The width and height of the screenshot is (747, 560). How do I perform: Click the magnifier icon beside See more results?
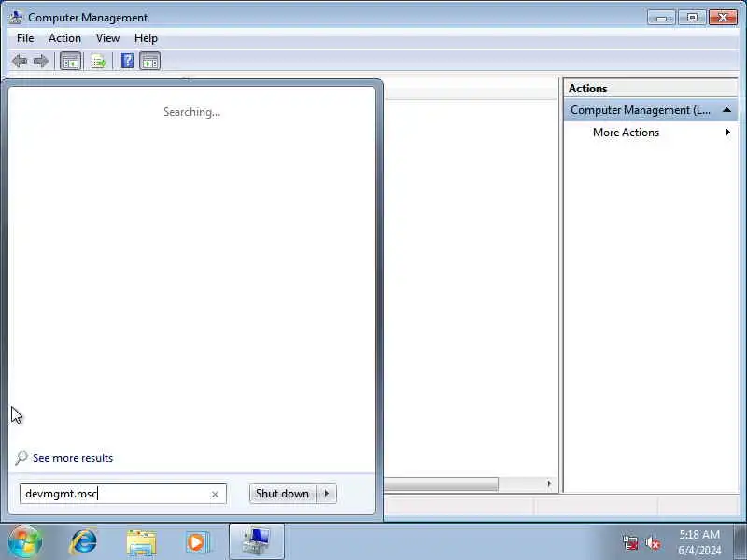pos(21,457)
